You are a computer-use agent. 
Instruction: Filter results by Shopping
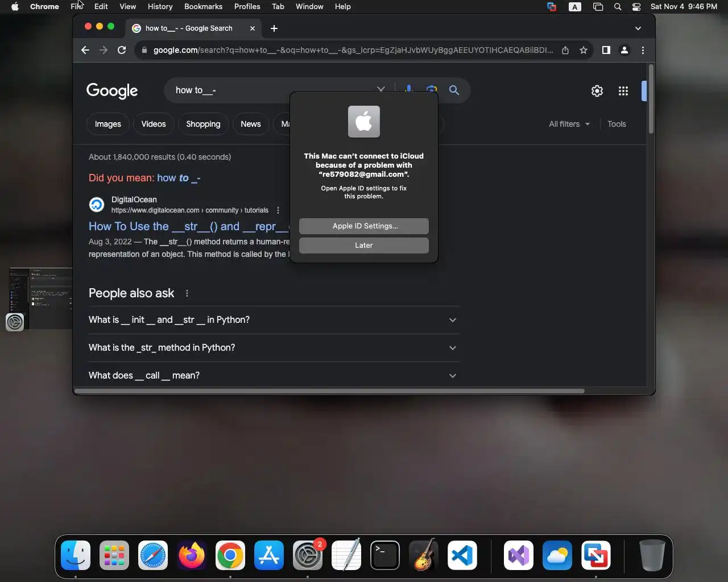[x=203, y=124]
